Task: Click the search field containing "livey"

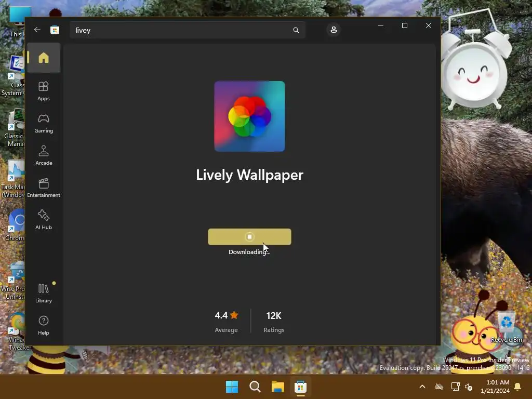Action: [187, 30]
